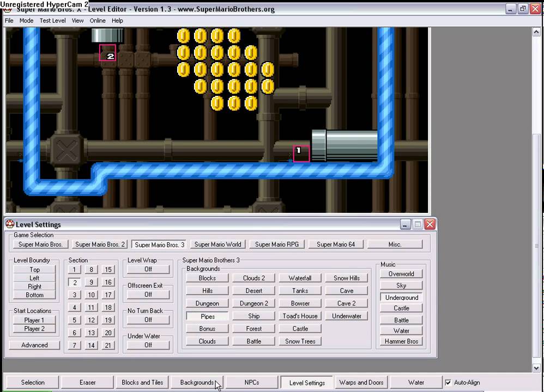Select Pipes background option
Image resolution: width=544 pixels, height=392 pixels.
[207, 316]
